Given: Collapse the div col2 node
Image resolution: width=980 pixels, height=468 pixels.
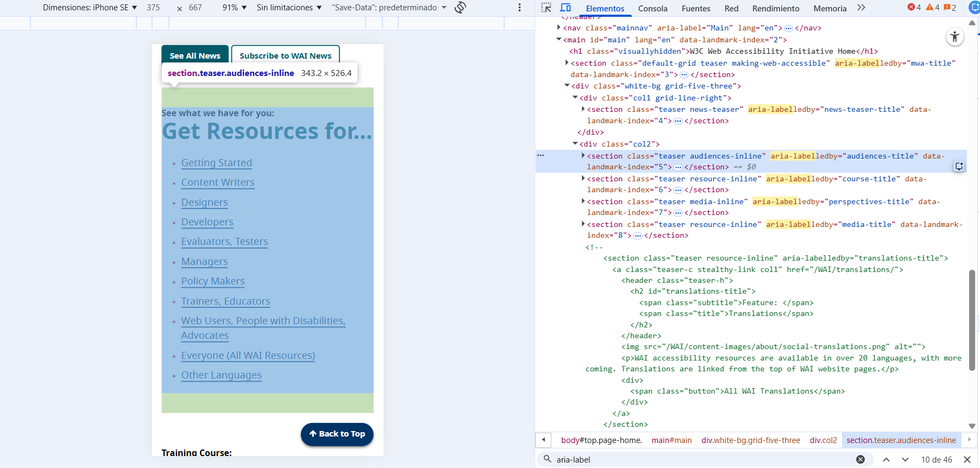Looking at the screenshot, I should point(575,144).
